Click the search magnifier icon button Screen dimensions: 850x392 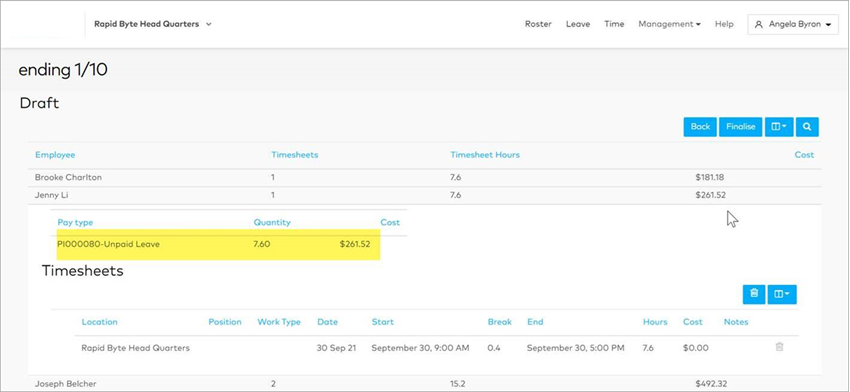pos(807,127)
